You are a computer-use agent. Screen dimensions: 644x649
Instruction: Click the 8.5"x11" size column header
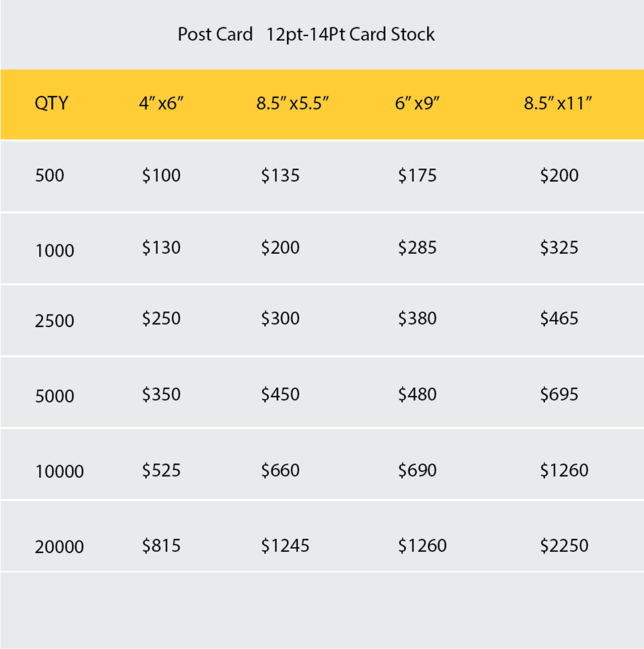[x=558, y=103]
